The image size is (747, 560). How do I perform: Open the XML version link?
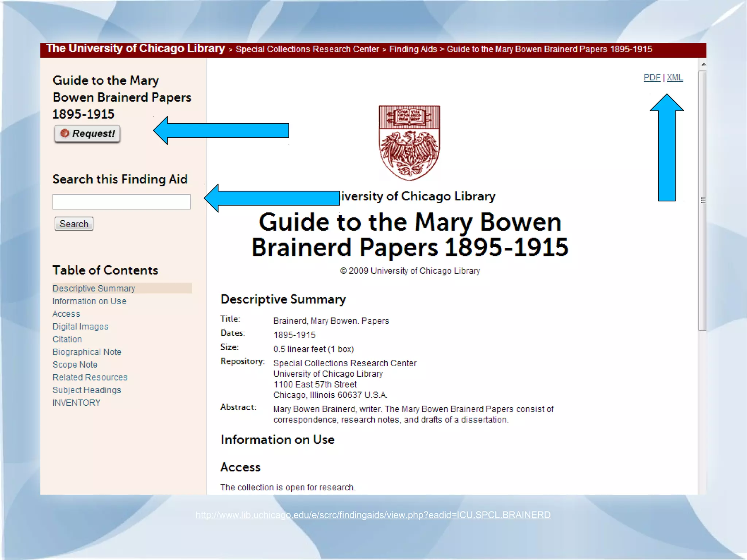point(675,78)
